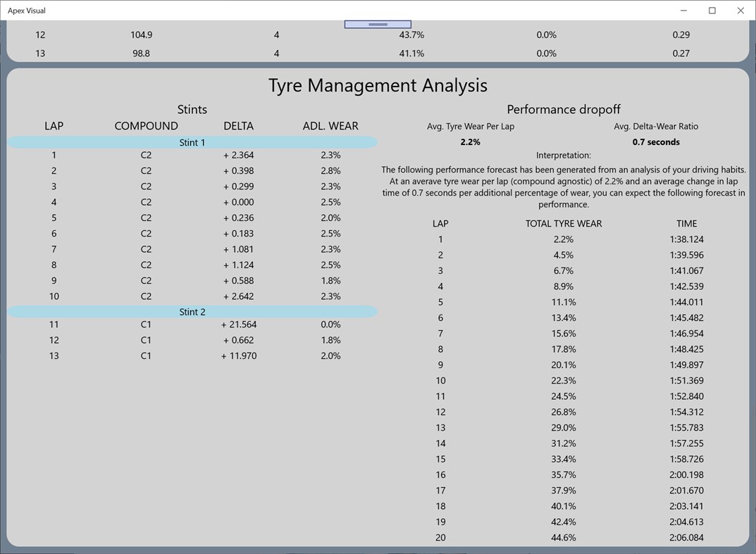Click total tyre wear 20.1%
The image size is (756, 554).
coord(564,365)
